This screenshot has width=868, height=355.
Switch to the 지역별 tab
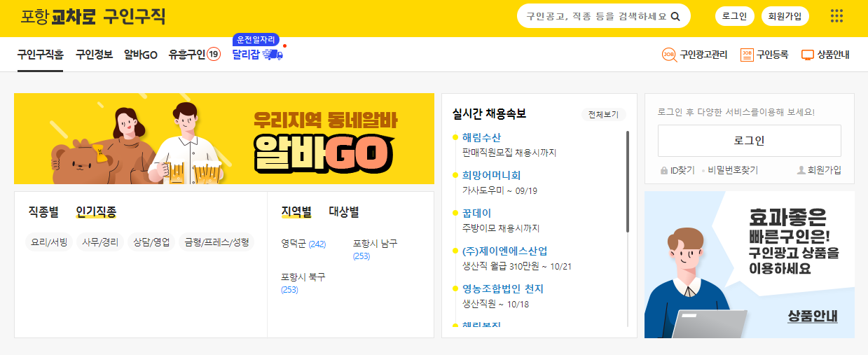(x=296, y=211)
